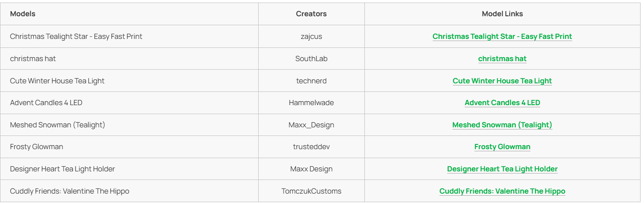The height and width of the screenshot is (203, 644).
Task: Follow the Cuddly Friends Valentine Hippo link
Action: click(502, 191)
